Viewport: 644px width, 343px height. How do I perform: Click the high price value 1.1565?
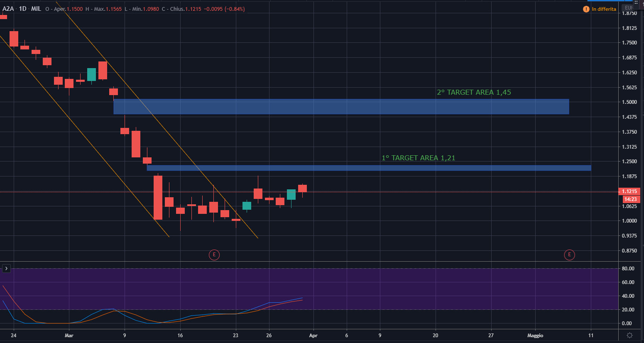click(x=114, y=9)
